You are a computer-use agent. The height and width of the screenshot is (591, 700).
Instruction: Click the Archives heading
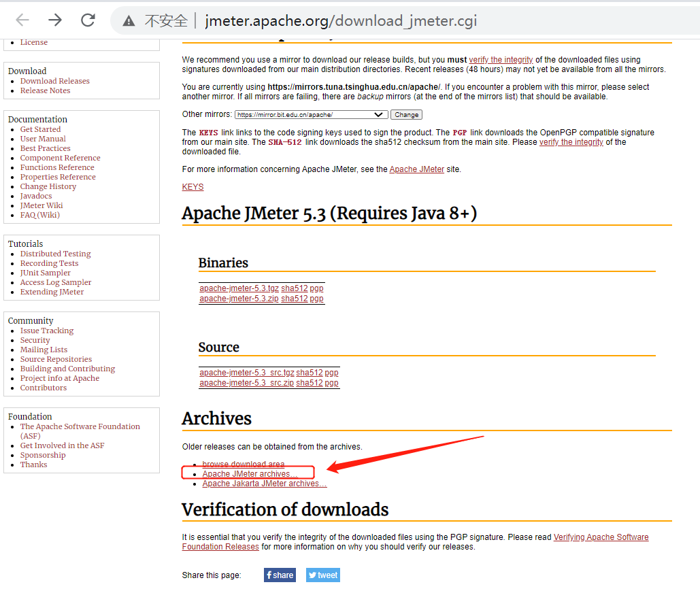(216, 419)
